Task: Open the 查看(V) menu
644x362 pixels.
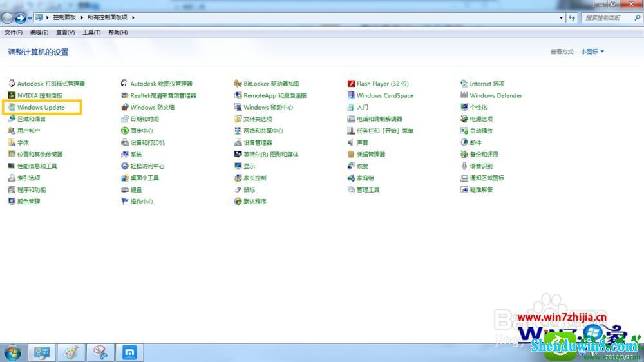Action: (65, 32)
